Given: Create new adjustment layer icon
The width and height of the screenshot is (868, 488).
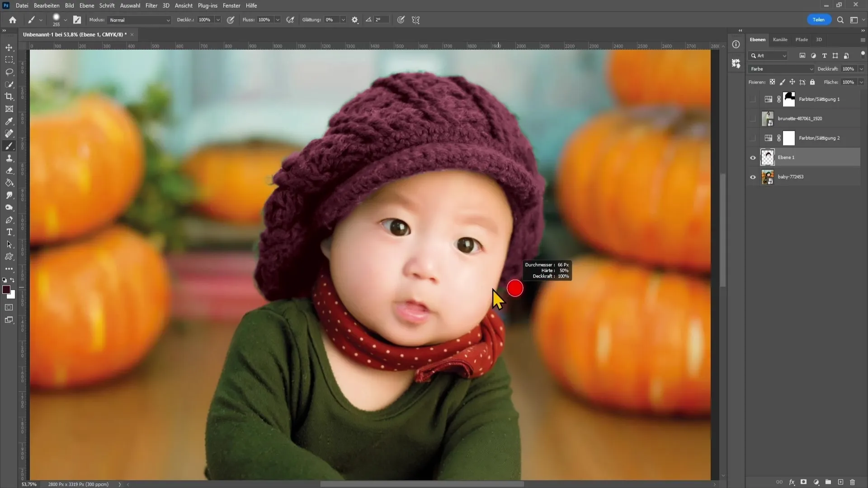Looking at the screenshot, I should [x=816, y=482].
